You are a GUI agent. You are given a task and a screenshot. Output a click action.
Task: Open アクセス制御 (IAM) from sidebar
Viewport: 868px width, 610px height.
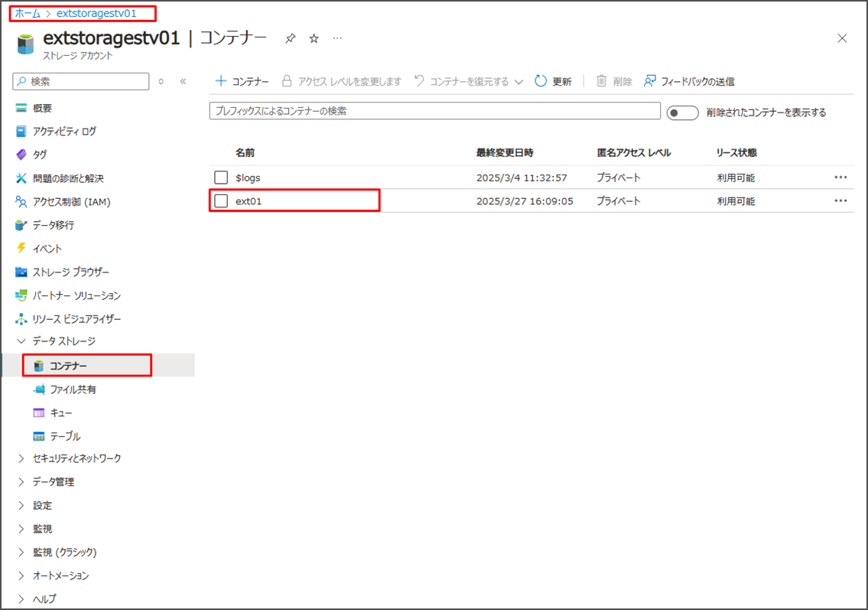pyautogui.click(x=67, y=202)
